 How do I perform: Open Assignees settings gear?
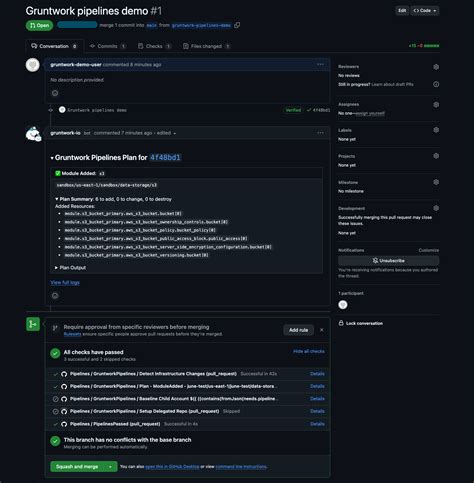point(436,105)
